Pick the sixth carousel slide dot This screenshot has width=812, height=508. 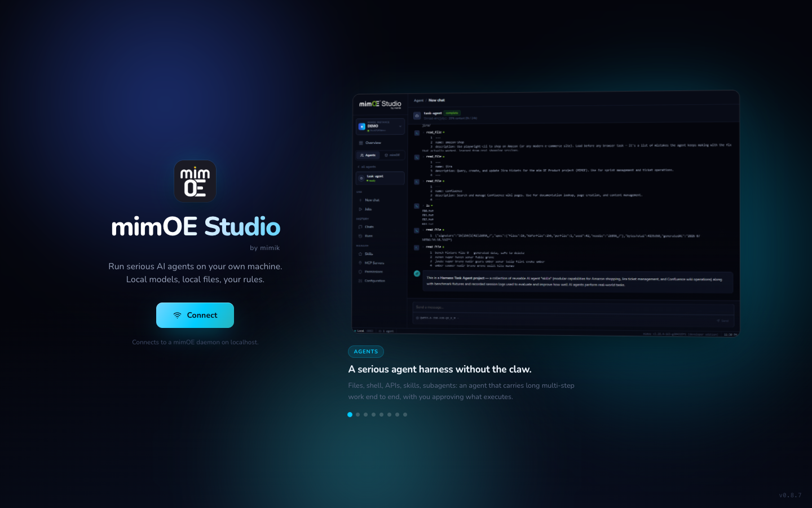pos(389,414)
